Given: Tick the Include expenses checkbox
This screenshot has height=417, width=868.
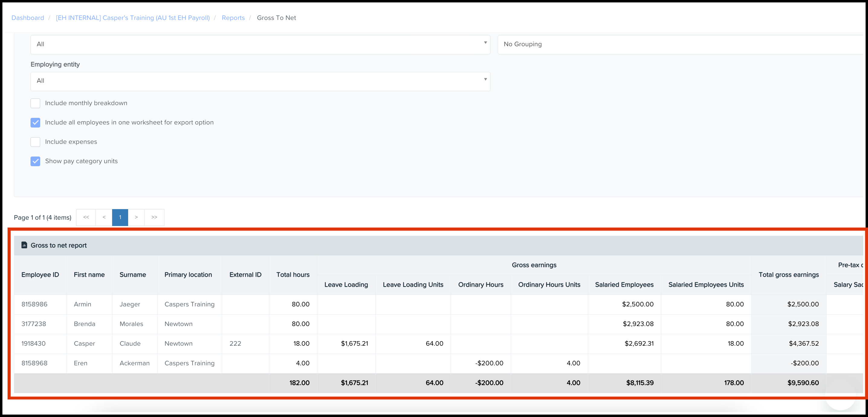Looking at the screenshot, I should [35, 142].
